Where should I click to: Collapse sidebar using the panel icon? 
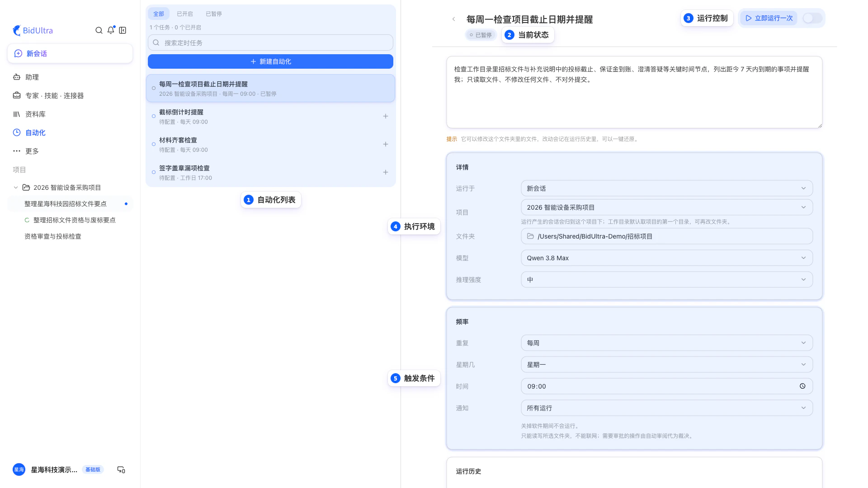click(x=123, y=30)
